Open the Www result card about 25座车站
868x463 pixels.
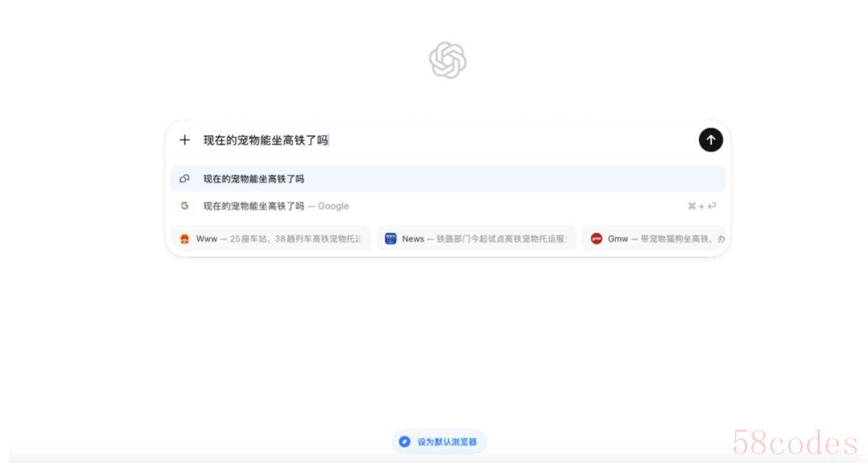[x=270, y=238]
